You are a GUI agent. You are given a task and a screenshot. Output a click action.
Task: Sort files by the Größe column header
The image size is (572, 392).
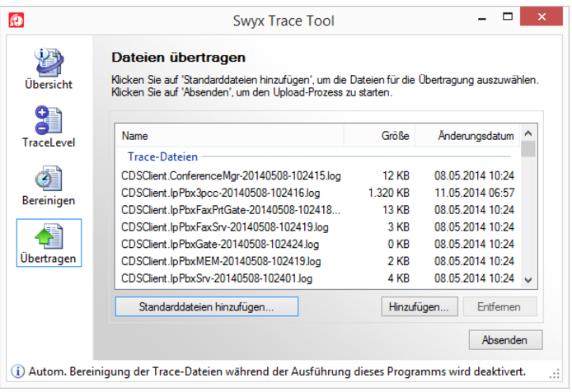point(379,136)
